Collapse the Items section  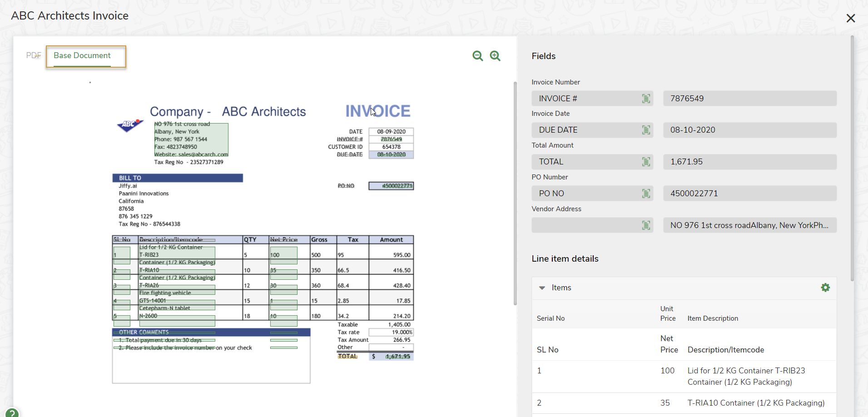click(x=542, y=288)
